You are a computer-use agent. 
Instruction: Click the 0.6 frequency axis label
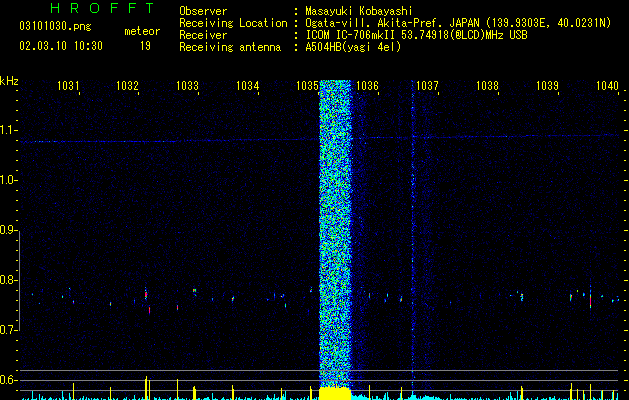(7, 380)
